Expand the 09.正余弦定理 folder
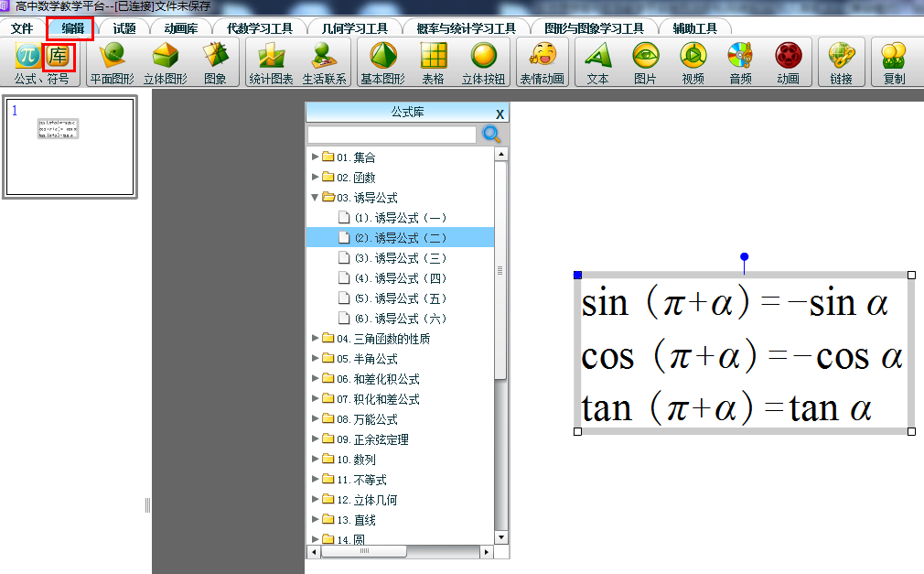Image resolution: width=924 pixels, height=574 pixels. (316, 439)
